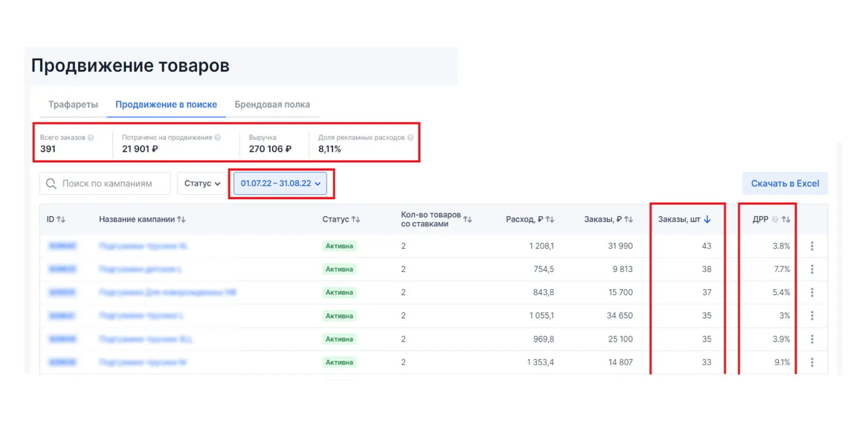Click the spent value 21 901 ₽

pos(140,149)
